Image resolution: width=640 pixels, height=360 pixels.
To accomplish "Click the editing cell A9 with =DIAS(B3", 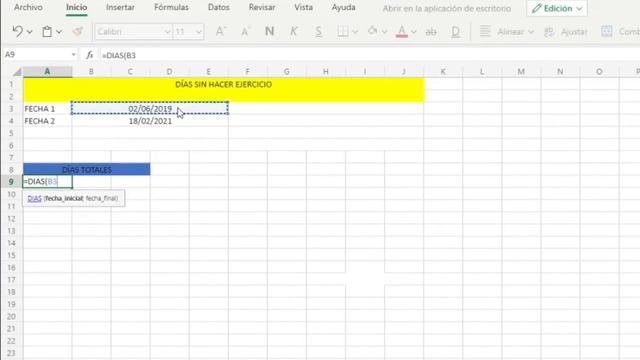I will tap(48, 182).
